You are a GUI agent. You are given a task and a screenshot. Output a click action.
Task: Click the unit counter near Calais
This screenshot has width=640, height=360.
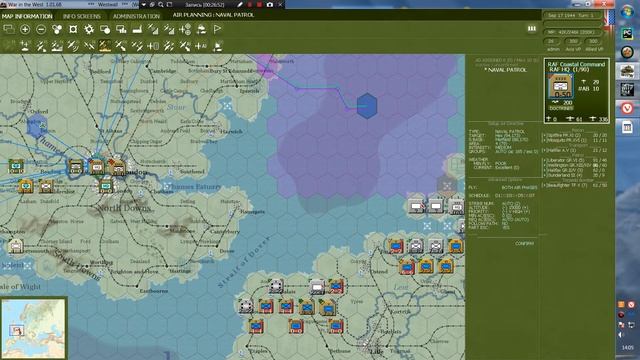tap(276, 287)
